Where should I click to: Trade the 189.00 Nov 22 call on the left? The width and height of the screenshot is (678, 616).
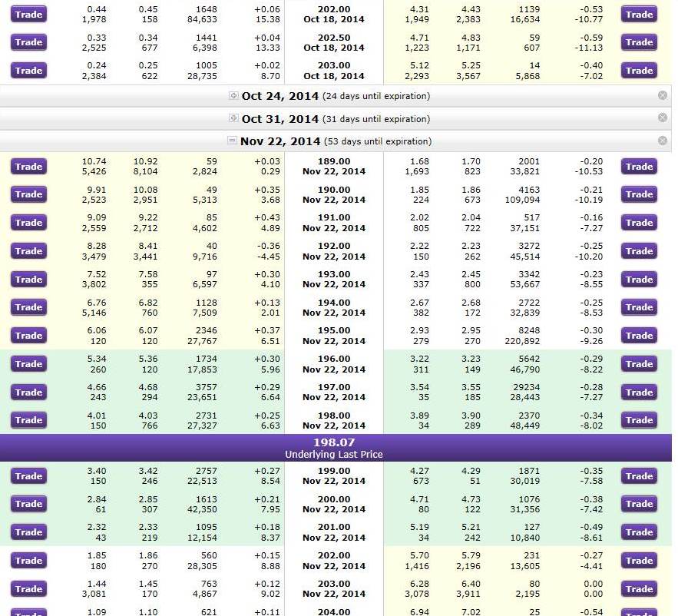click(28, 167)
